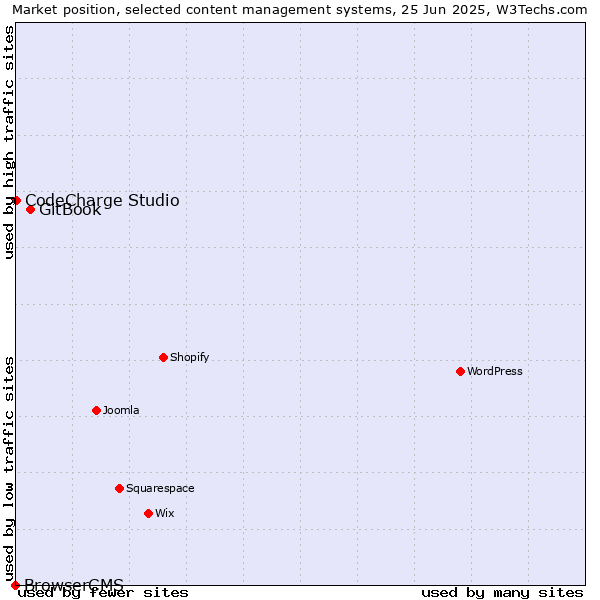Click the GitBook red data point
This screenshot has height=600, width=600.
click(31, 209)
